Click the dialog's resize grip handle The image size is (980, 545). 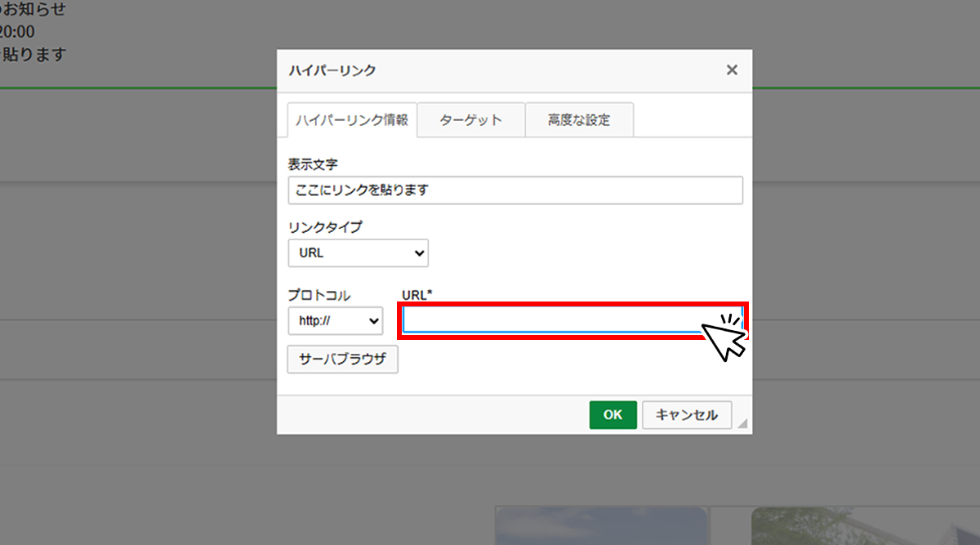742,423
